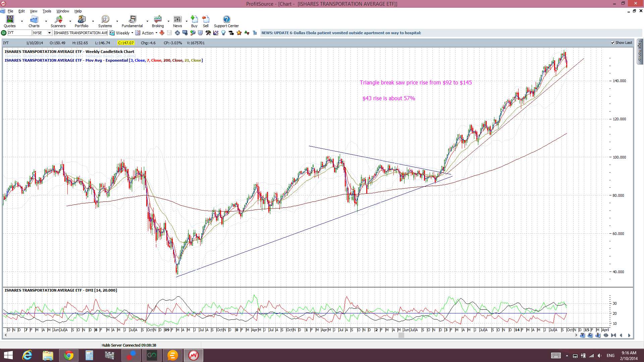Click the red down-arrow icon after Action
This screenshot has height=362, width=644.
(x=162, y=33)
